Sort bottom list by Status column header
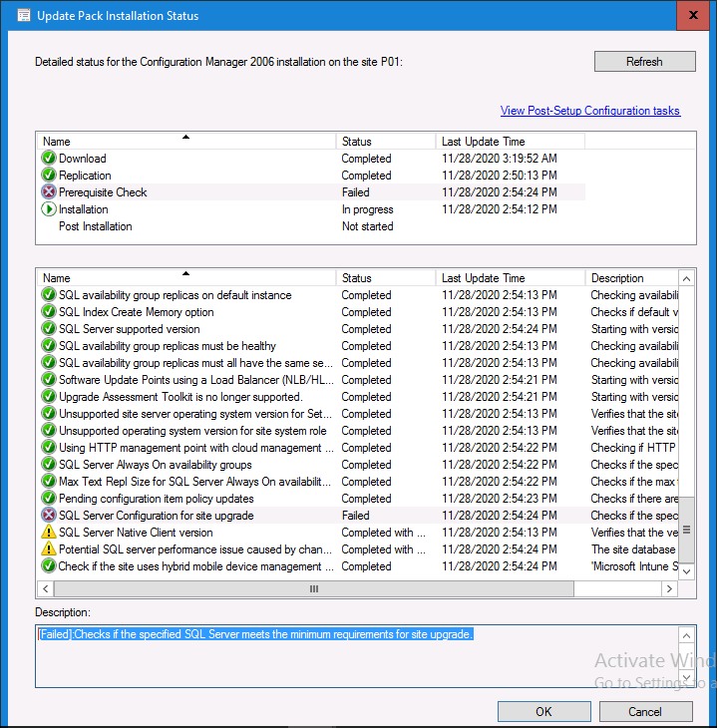Viewport: 717px width, 728px height. (386, 277)
